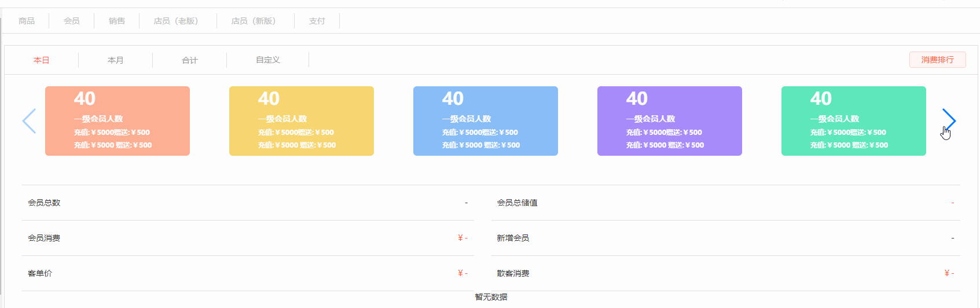Select the yellow membership level card
Viewport: 980px width, 308px height.
(302, 121)
